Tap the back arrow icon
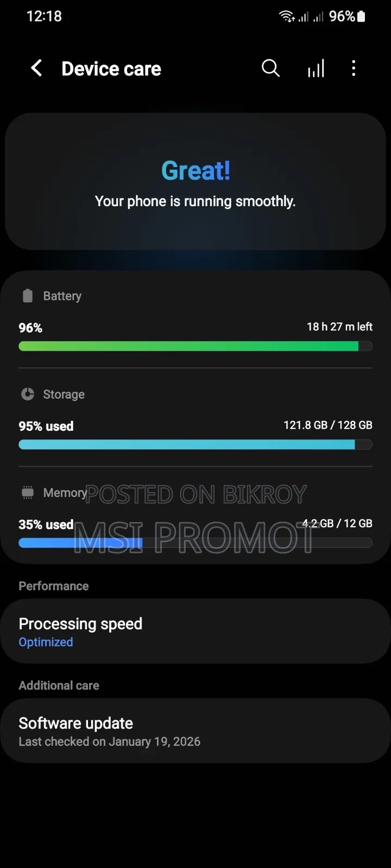 pyautogui.click(x=36, y=68)
